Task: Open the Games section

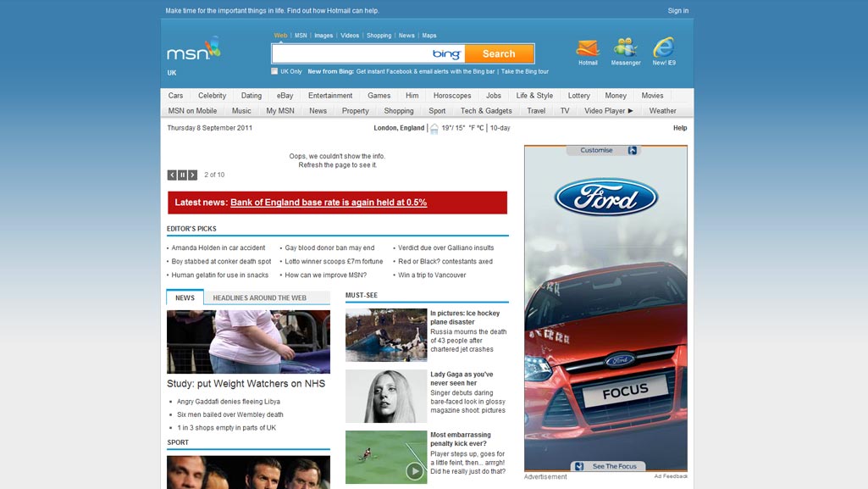Action: [379, 96]
